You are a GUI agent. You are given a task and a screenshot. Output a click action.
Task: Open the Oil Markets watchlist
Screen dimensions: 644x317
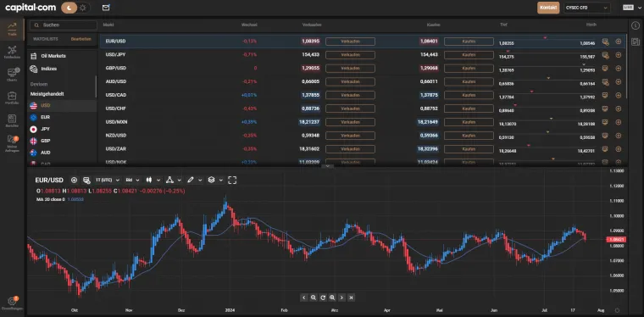53,56
